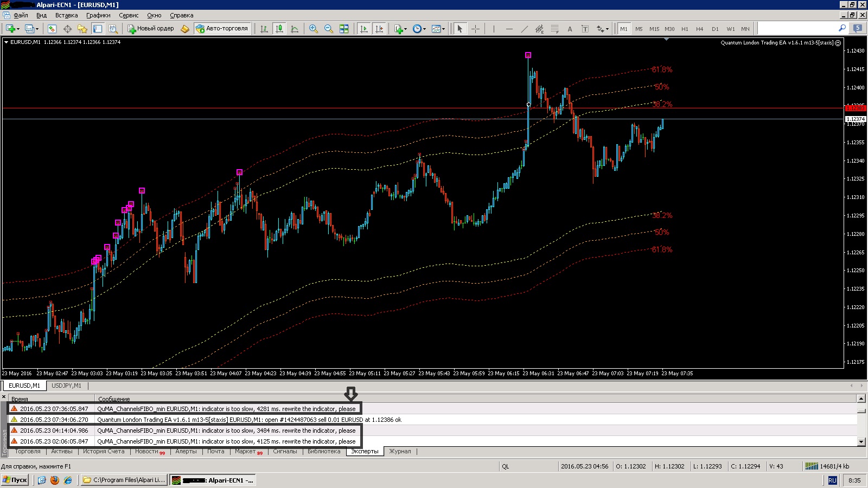Click the terminal log scroll-down arrow
868x488 pixels.
[x=861, y=441]
